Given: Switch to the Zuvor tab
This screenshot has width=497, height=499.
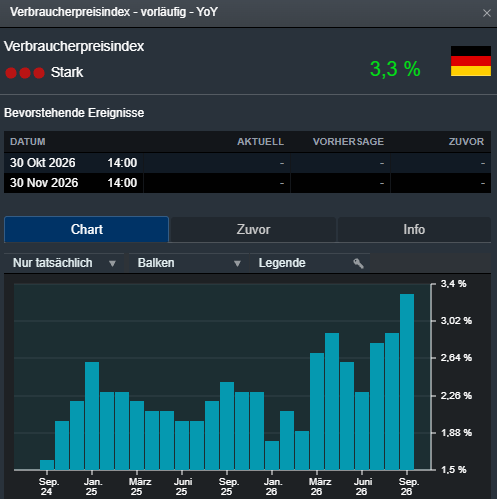Looking at the screenshot, I should click(x=253, y=230).
